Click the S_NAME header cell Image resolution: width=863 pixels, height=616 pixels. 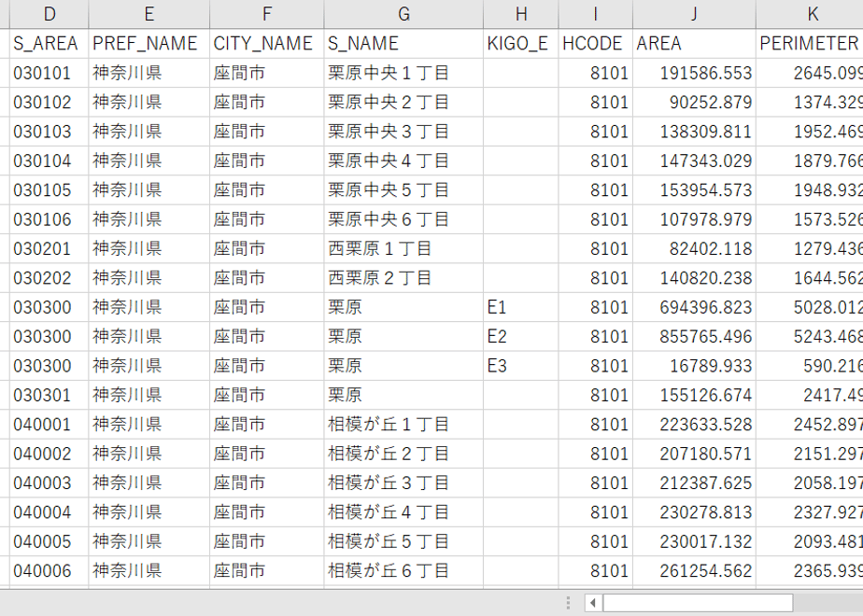[404, 44]
